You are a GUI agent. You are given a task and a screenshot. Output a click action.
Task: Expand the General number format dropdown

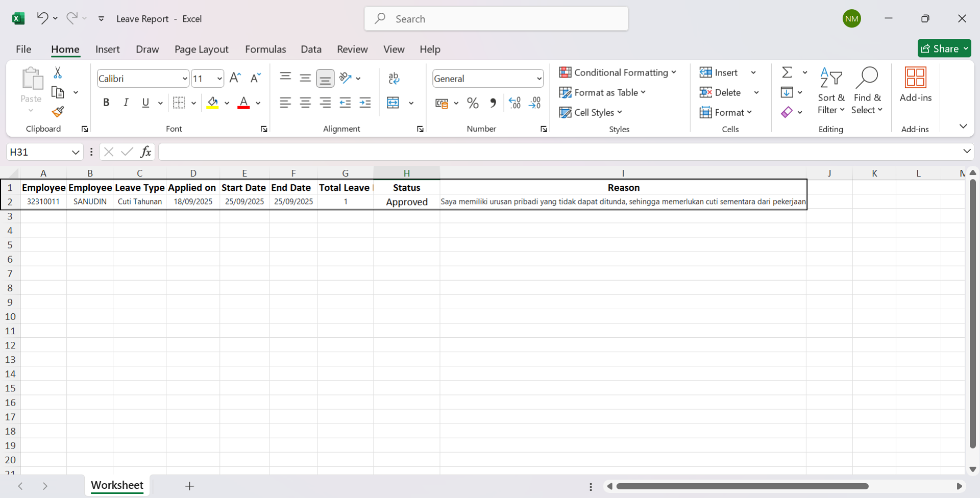[x=539, y=79]
